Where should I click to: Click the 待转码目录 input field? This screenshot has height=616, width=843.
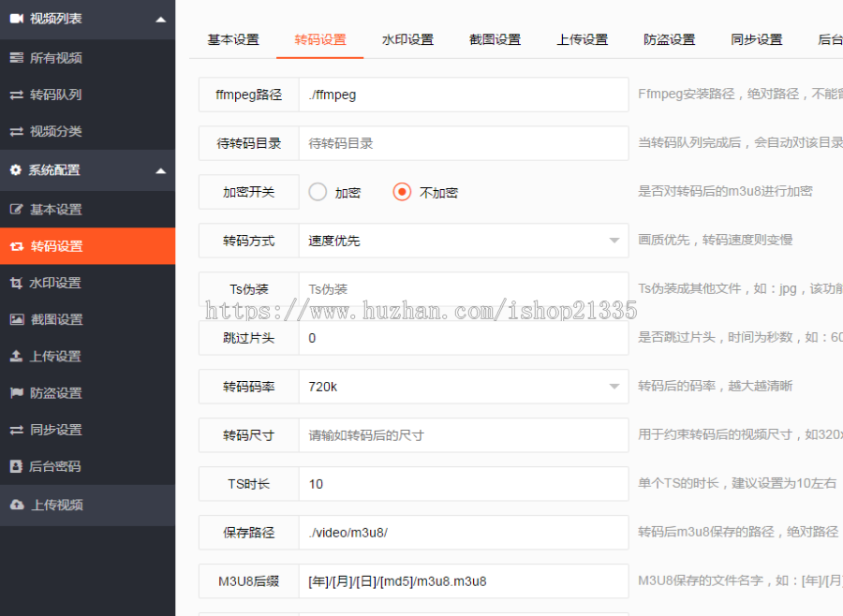pos(464,143)
